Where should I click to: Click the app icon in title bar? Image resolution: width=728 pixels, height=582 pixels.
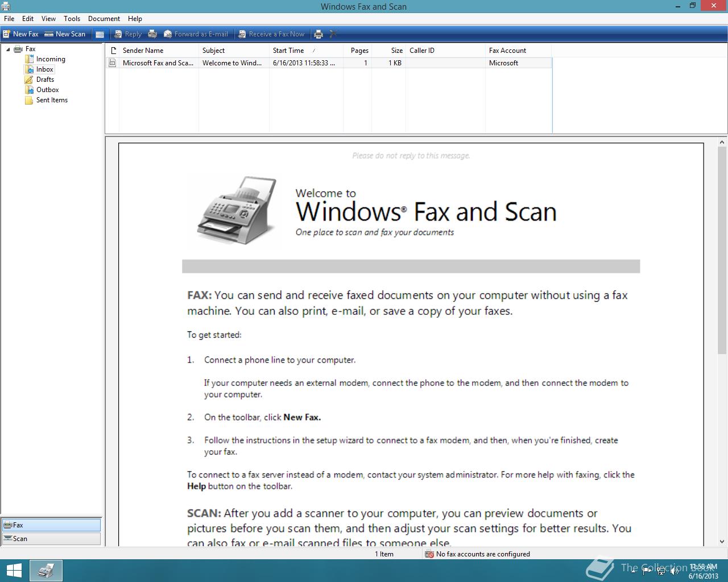click(5, 7)
